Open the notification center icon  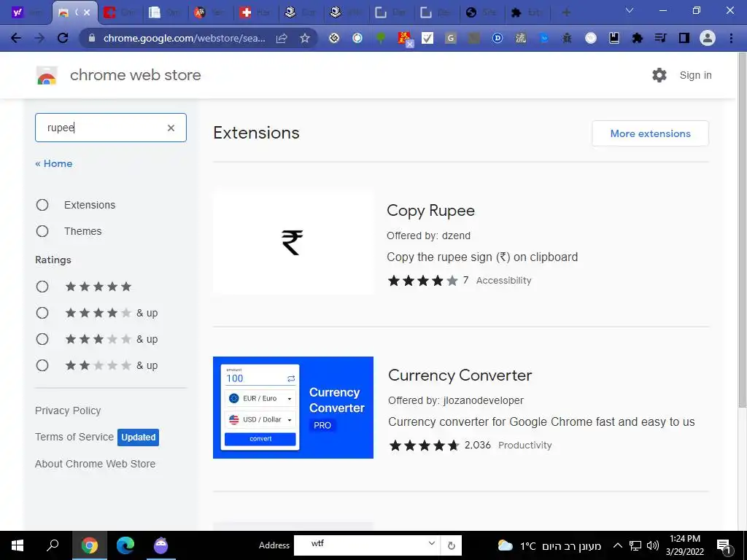724,546
